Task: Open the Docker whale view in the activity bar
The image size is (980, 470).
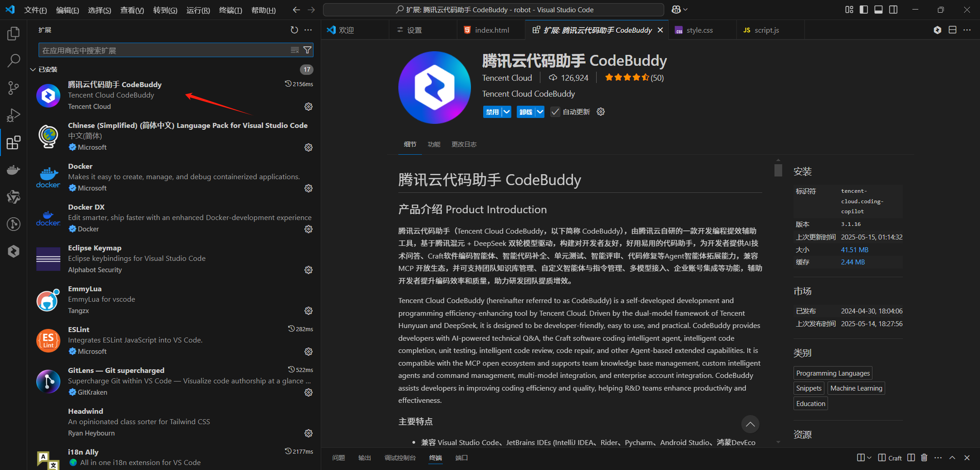Action: click(x=14, y=170)
